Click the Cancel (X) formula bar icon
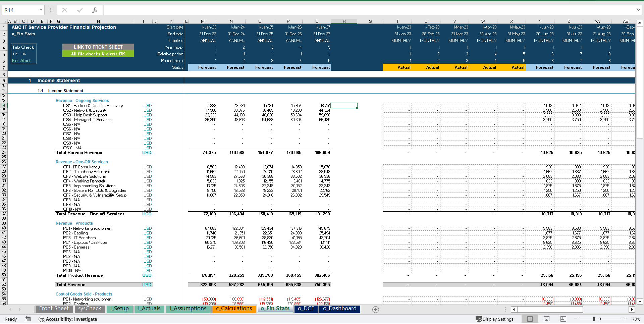Screen dimensions: 644x324 pyautogui.click(x=64, y=10)
